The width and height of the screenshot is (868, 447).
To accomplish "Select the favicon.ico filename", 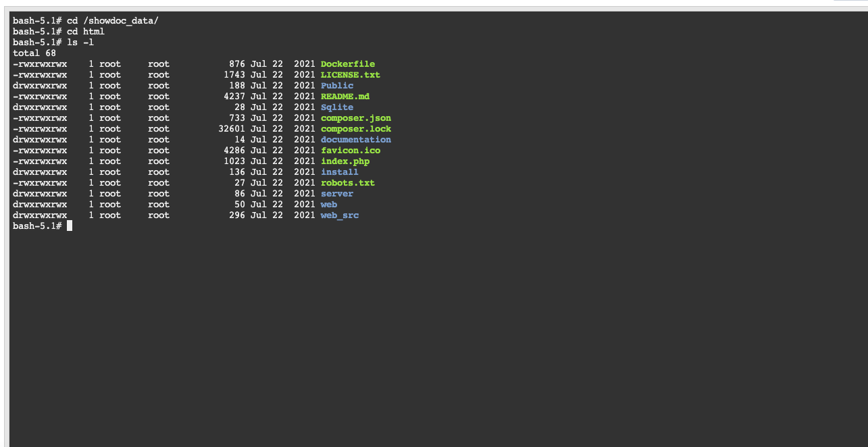I will click(x=350, y=150).
